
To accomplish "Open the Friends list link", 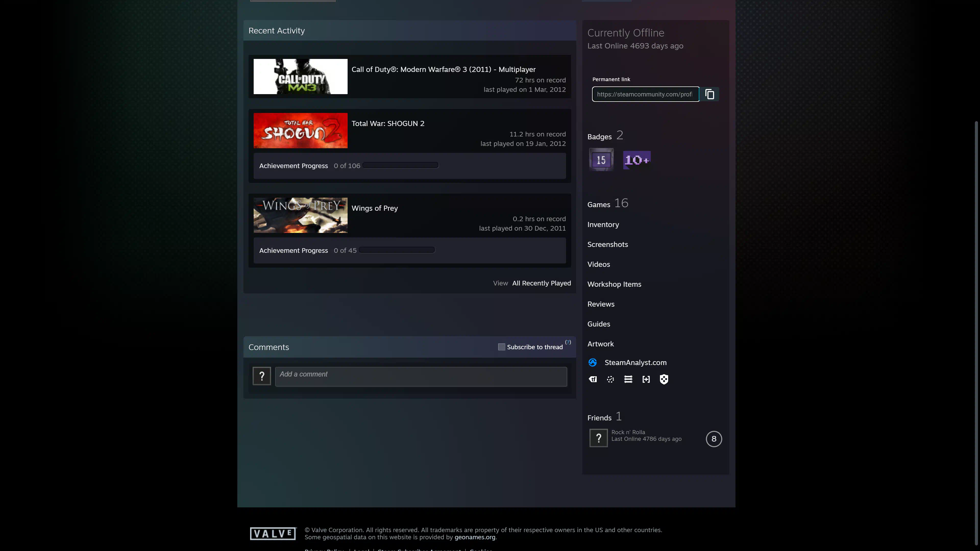I will 599,418.
